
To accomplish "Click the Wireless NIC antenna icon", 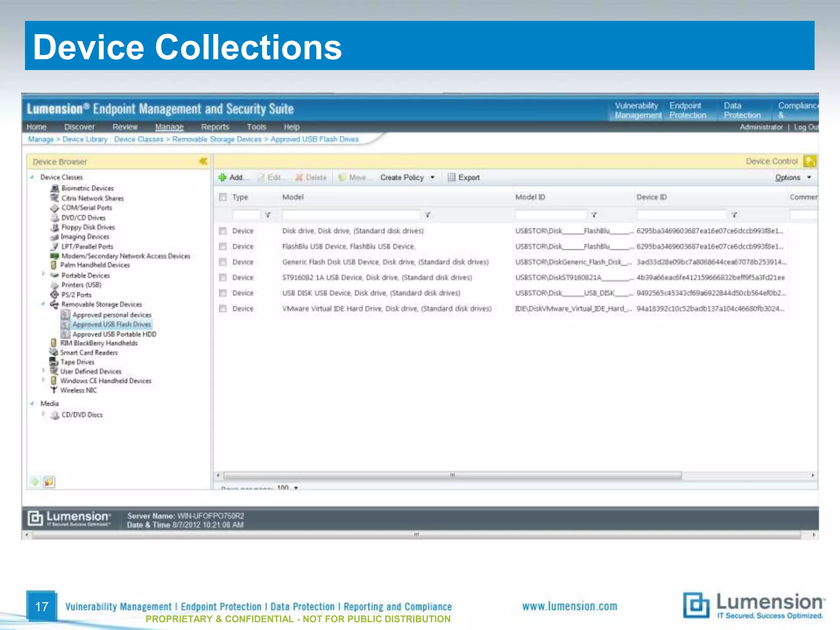I will pyautogui.click(x=54, y=390).
